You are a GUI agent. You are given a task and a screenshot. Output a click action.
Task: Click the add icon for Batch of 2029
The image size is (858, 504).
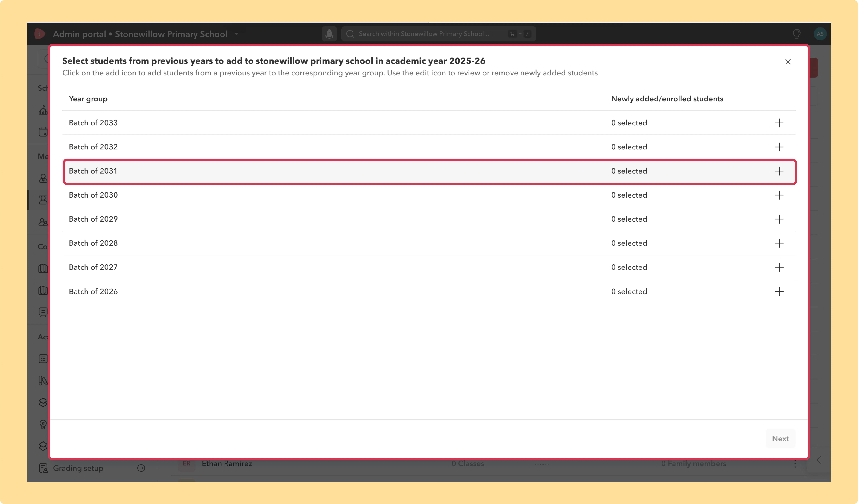coord(779,219)
